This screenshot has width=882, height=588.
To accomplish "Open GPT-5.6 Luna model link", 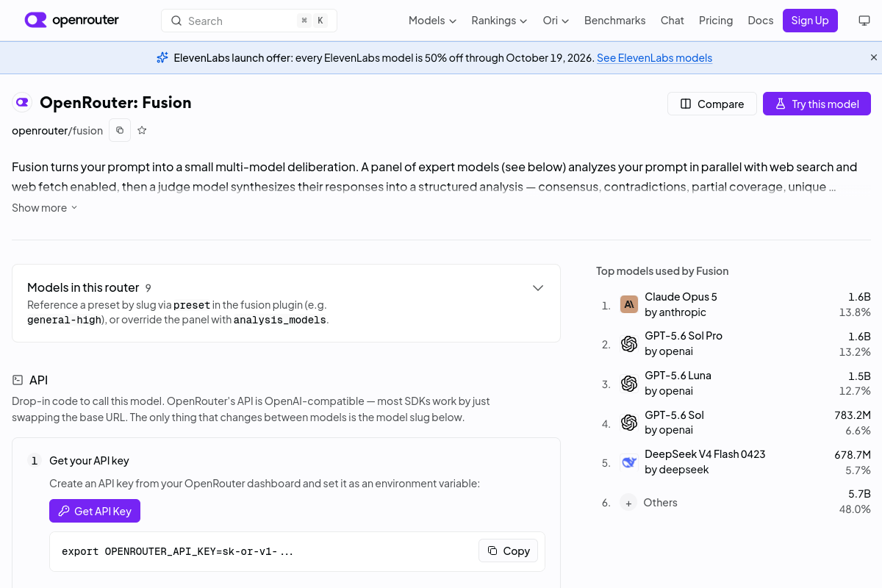I will click(x=678, y=376).
